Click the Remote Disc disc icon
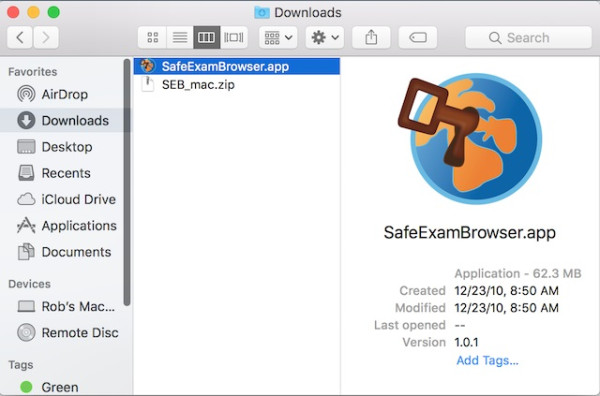The width and height of the screenshot is (600, 396). [x=26, y=332]
